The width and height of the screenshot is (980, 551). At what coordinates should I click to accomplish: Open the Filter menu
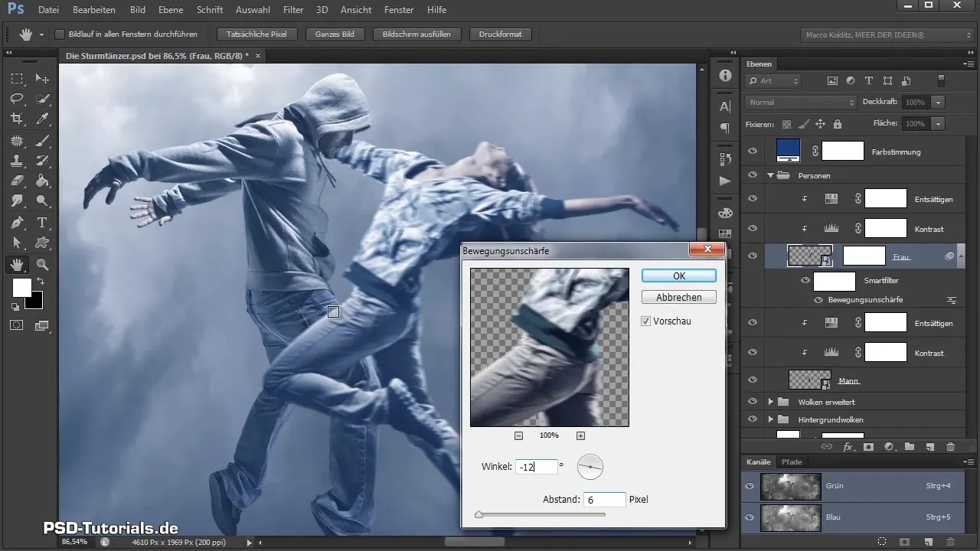point(292,10)
